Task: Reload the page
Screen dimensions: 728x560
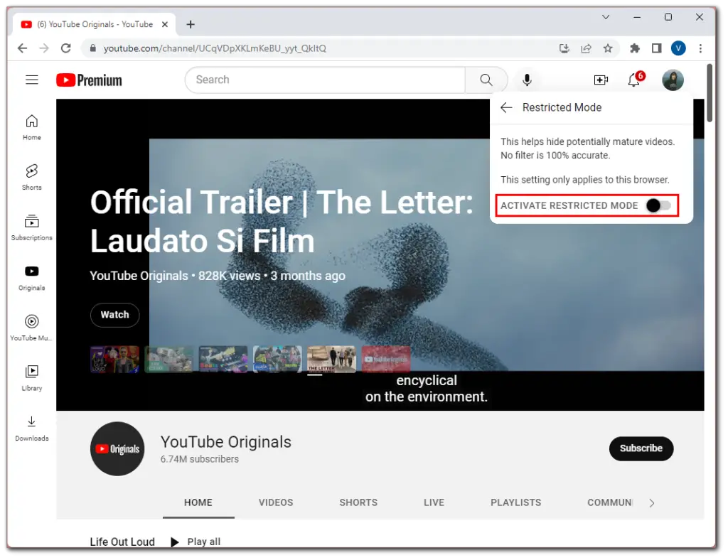Action: [x=66, y=48]
